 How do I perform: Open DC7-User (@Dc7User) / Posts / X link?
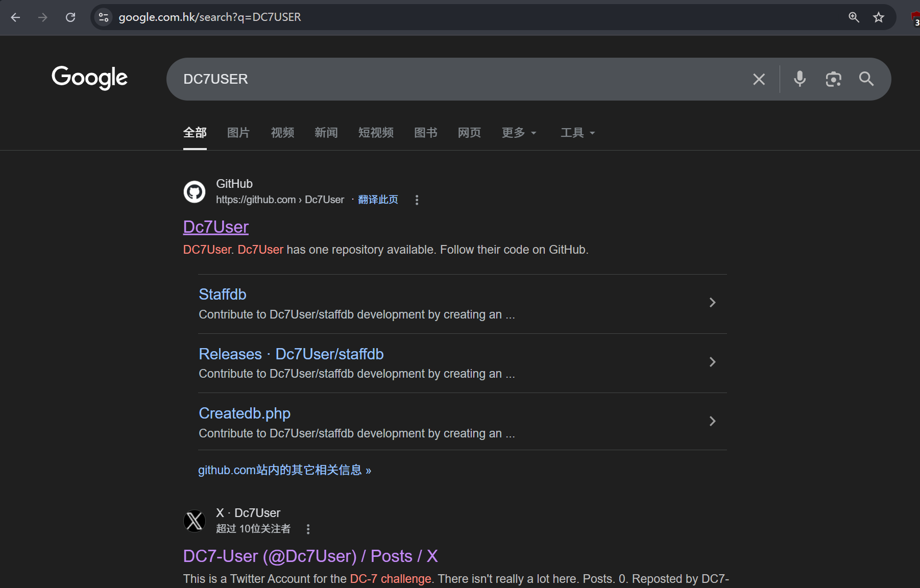[x=310, y=556]
